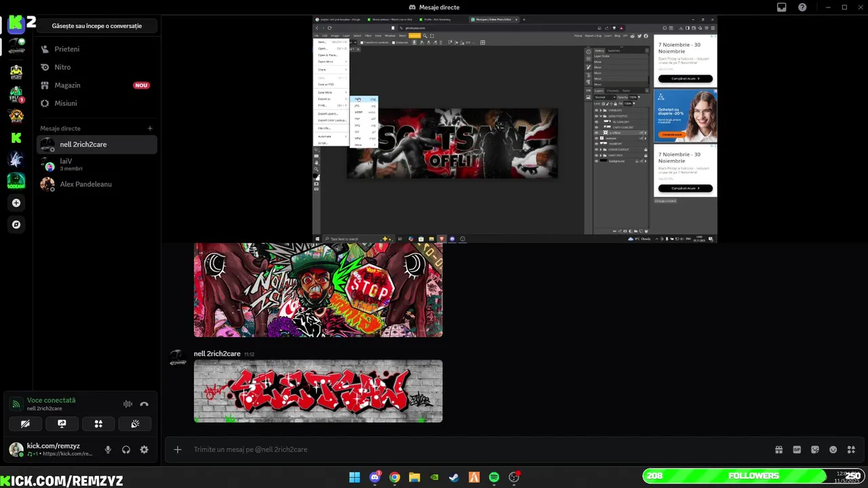The width and height of the screenshot is (868, 488).
Task: Click nell 2rich2care author name in chat
Action: (x=217, y=354)
